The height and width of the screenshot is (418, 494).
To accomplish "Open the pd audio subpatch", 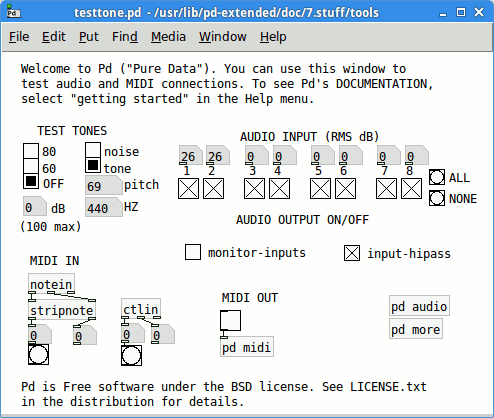I will coord(419,306).
